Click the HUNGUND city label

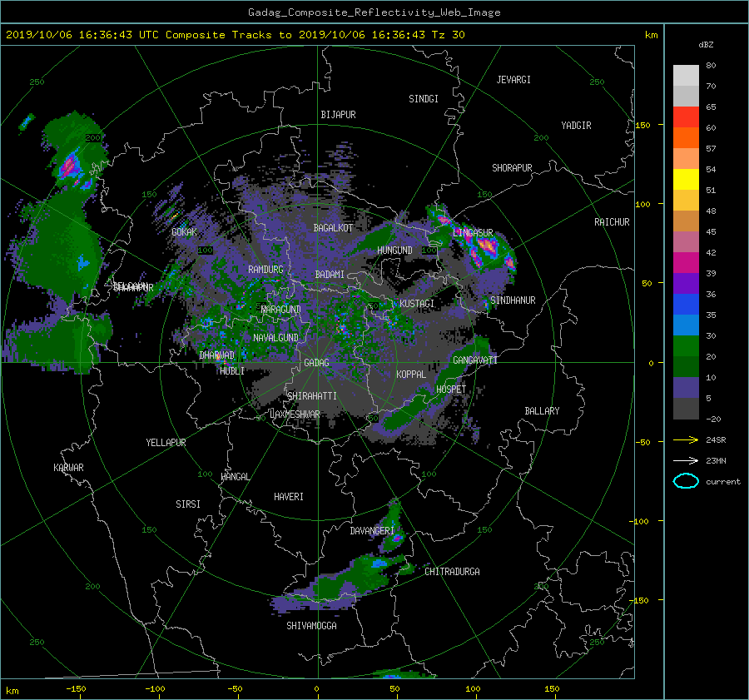click(x=394, y=251)
